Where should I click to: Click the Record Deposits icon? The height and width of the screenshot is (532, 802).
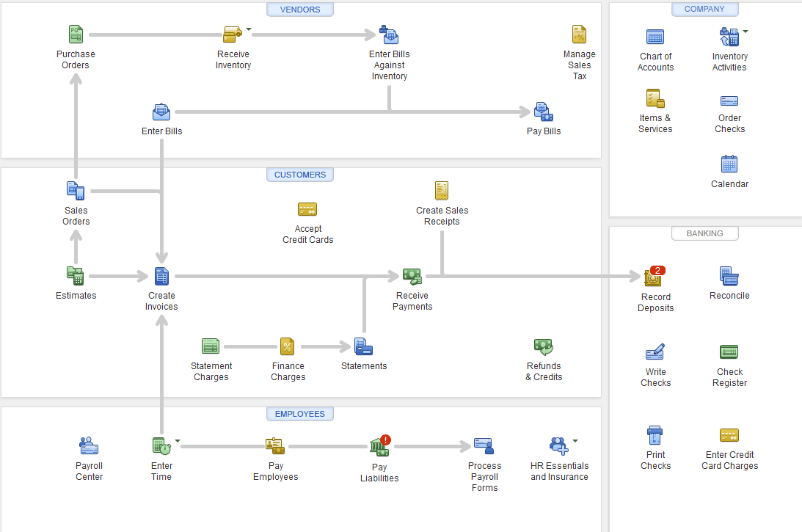tap(654, 277)
